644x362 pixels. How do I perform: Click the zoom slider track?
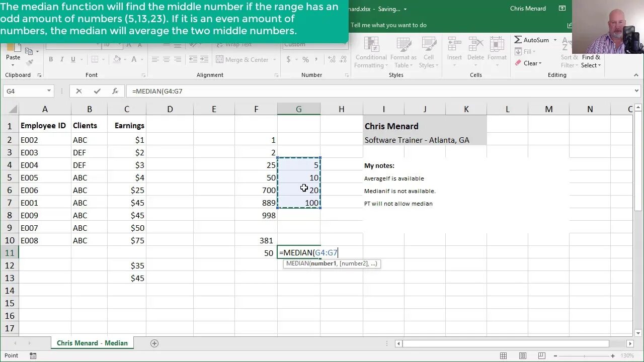tap(585, 356)
